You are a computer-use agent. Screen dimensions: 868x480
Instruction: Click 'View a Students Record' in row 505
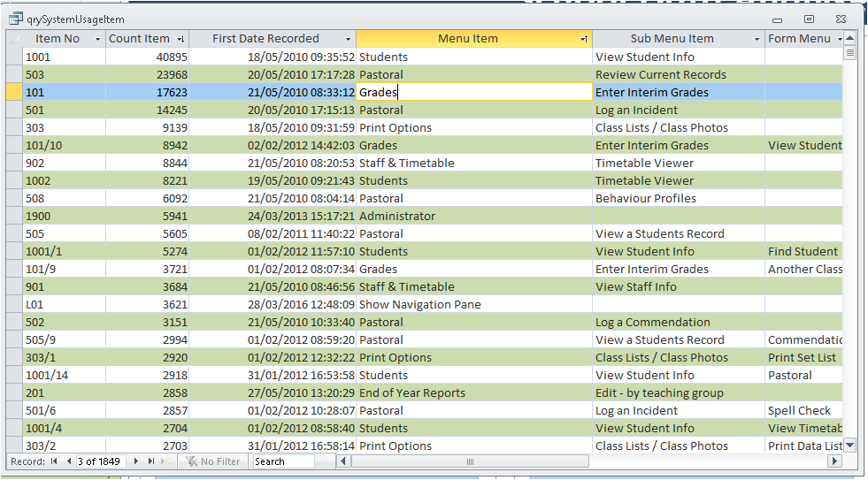679,233
